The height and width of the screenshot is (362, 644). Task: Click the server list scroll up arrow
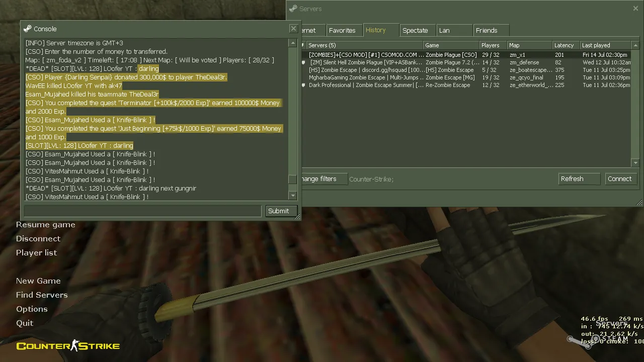tap(635, 46)
